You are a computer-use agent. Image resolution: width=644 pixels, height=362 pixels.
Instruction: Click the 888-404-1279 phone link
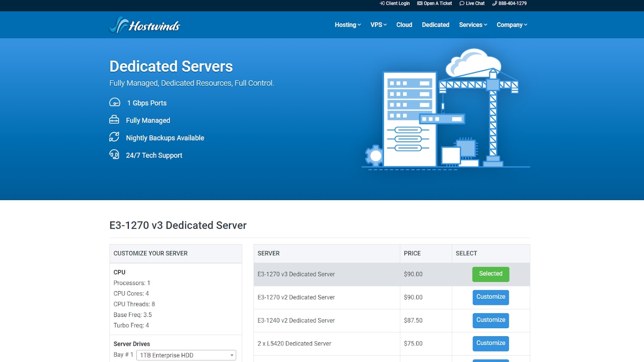(509, 3)
